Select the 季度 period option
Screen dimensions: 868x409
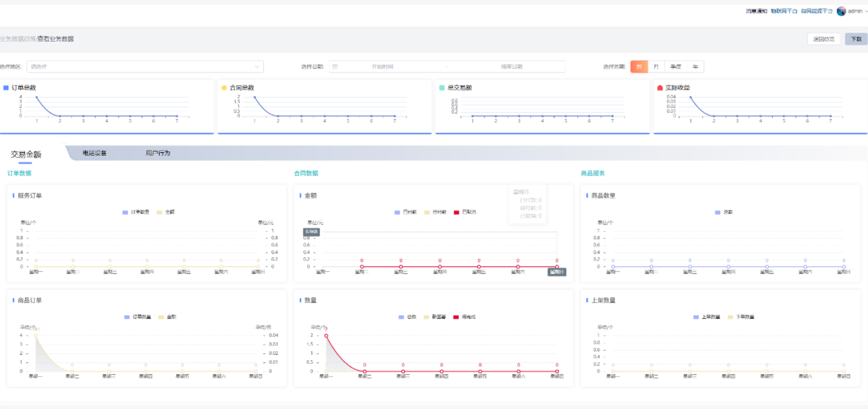[676, 66]
